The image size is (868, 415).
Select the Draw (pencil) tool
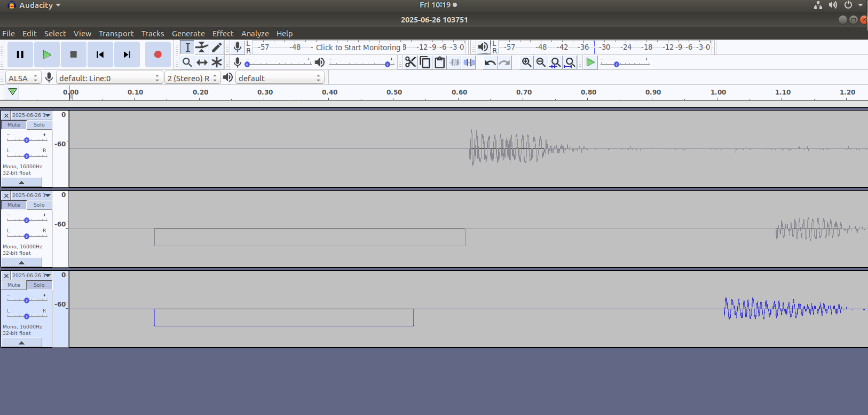pyautogui.click(x=216, y=47)
